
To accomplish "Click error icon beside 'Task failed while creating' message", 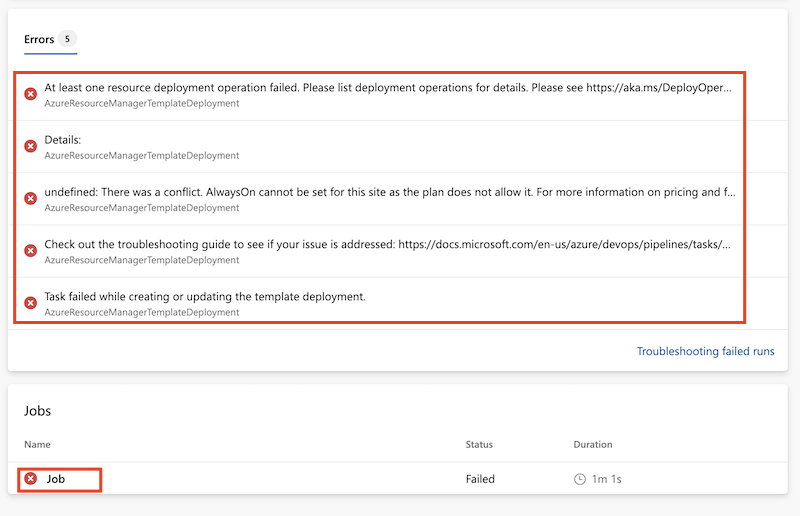I will 31,303.
